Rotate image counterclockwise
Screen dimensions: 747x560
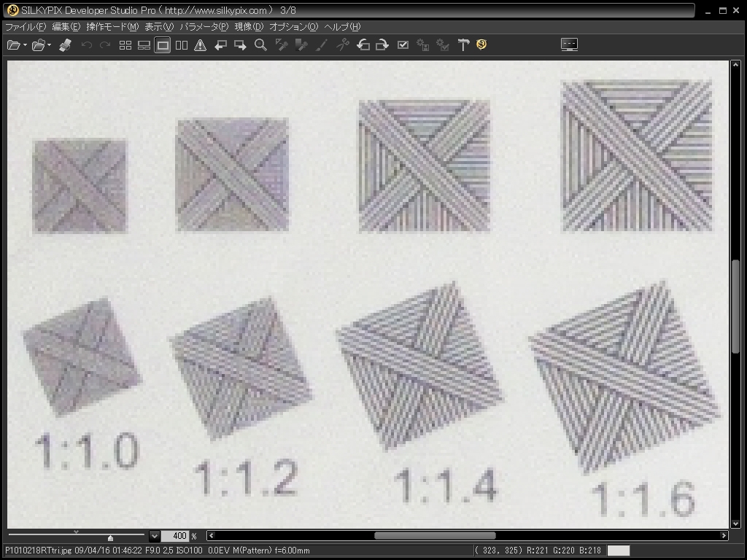pyautogui.click(x=363, y=45)
